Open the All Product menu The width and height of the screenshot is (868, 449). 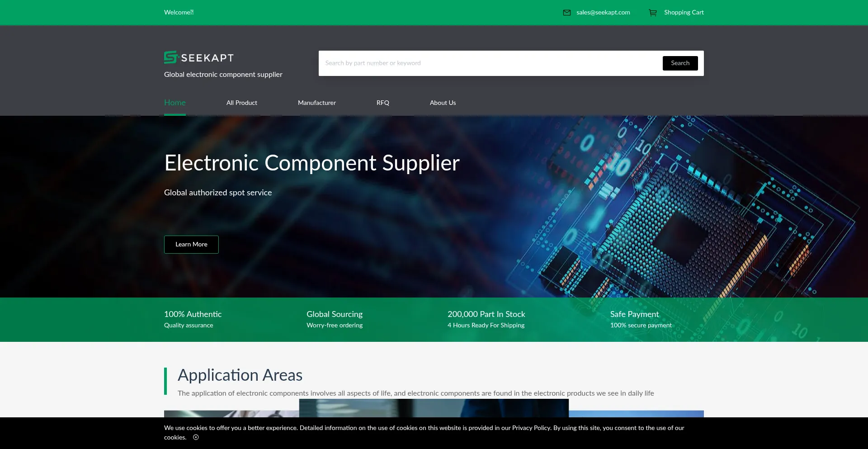tap(242, 103)
